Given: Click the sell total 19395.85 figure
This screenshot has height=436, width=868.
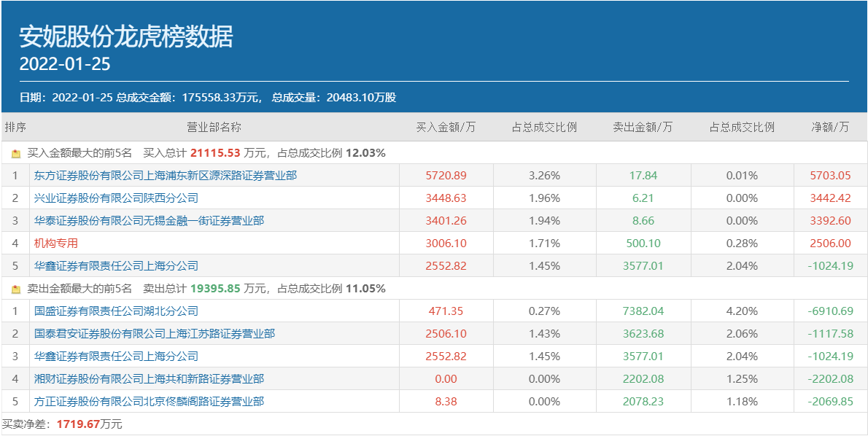Looking at the screenshot, I should 215,289.
